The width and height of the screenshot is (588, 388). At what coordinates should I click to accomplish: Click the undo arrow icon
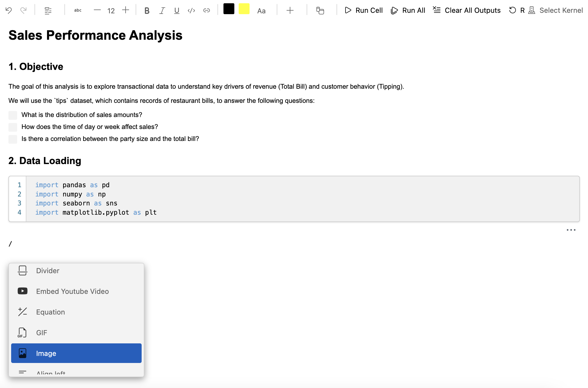(x=9, y=10)
